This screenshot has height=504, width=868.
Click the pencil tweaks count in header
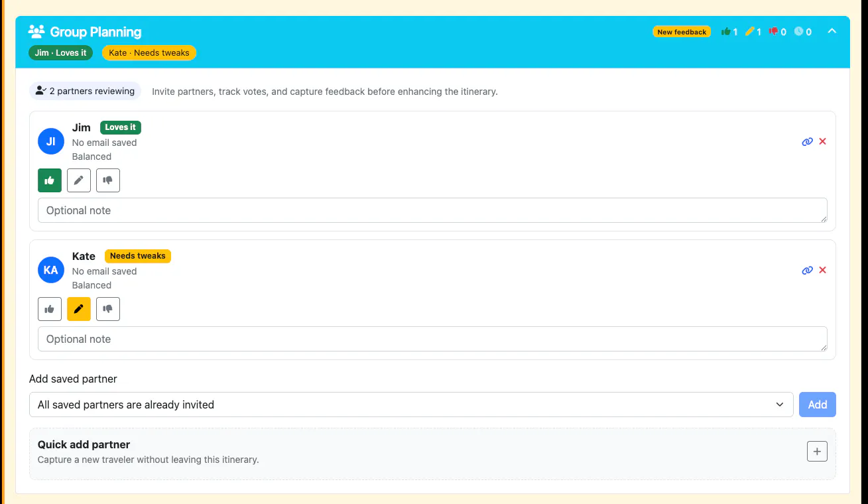pos(753,32)
